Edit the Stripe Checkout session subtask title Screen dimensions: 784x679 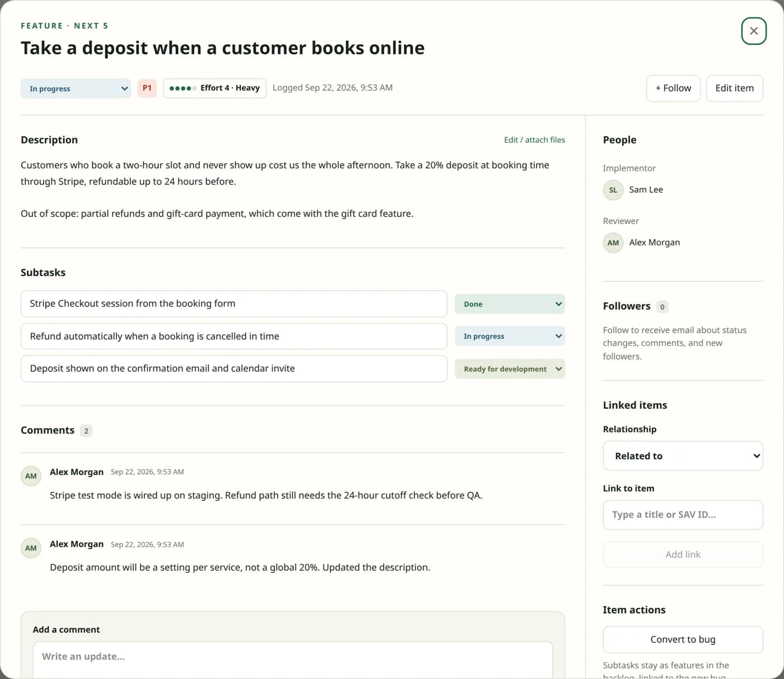(234, 304)
